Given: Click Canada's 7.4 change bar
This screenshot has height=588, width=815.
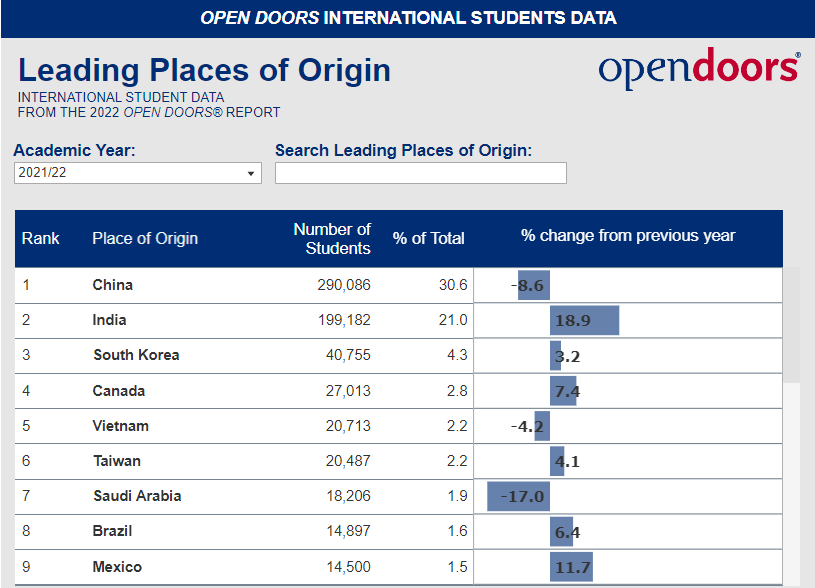Looking at the screenshot, I should [x=563, y=391].
